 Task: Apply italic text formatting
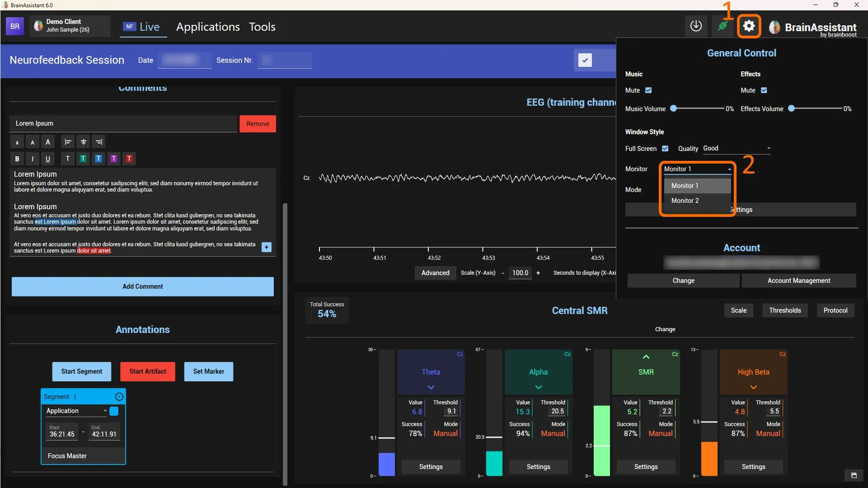point(33,159)
